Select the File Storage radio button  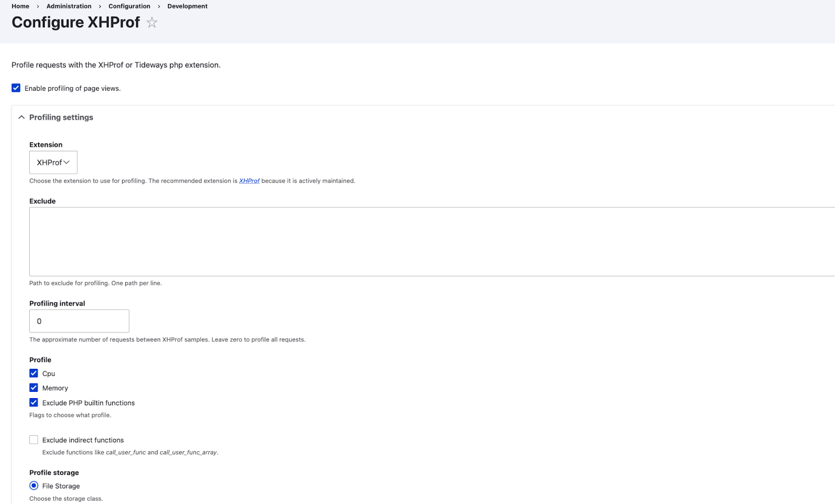[34, 486]
